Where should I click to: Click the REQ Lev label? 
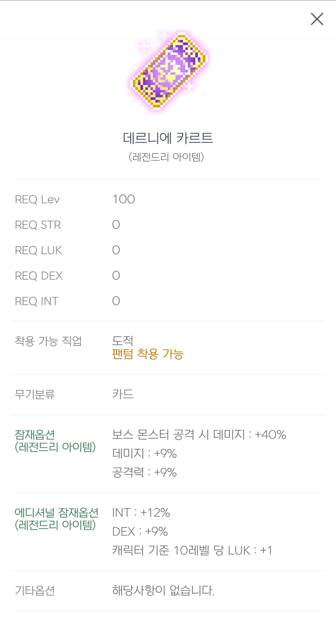click(37, 200)
